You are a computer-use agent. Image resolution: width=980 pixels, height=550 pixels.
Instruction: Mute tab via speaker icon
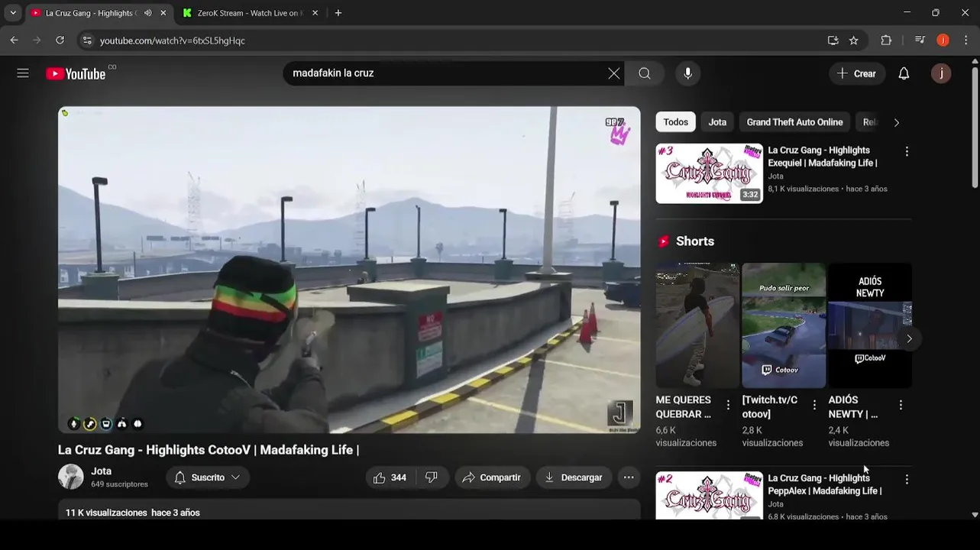(147, 13)
